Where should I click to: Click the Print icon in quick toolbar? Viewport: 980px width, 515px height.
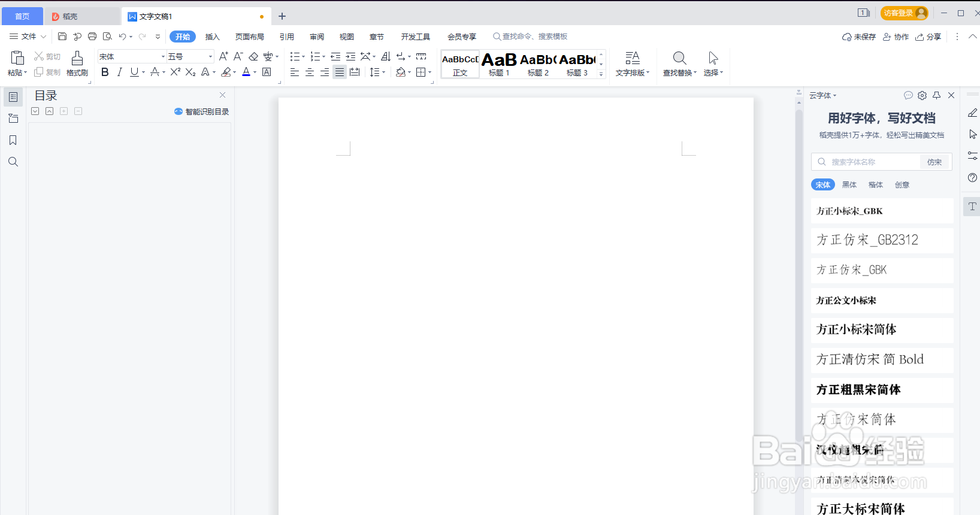tap(92, 37)
